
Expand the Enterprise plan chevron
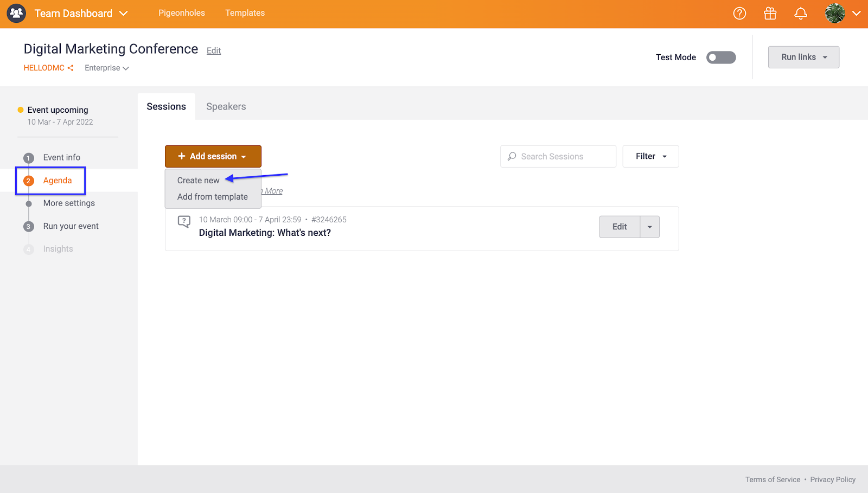coord(126,68)
